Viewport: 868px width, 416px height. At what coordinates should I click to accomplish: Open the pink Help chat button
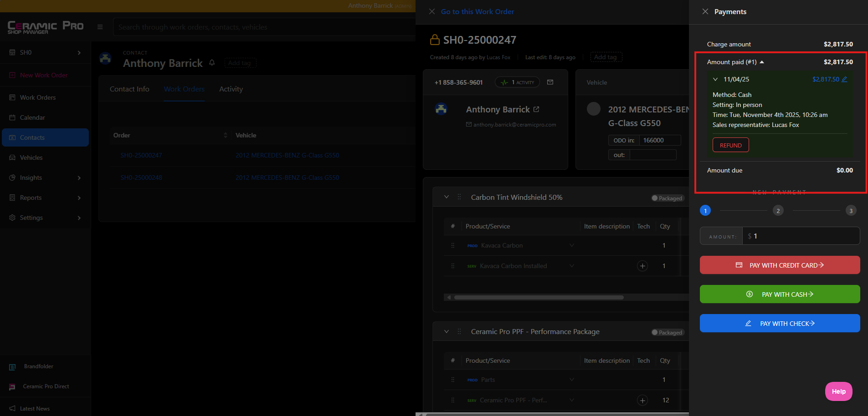839,391
